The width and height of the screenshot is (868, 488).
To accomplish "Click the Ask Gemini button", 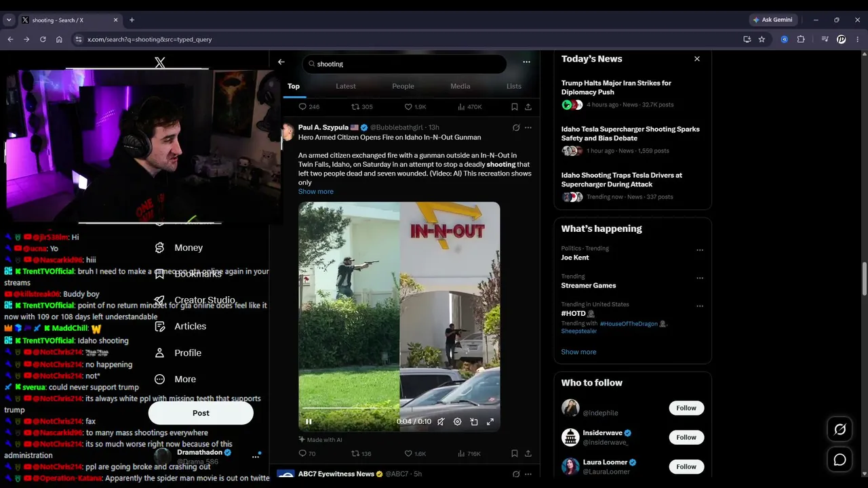I will tap(772, 20).
